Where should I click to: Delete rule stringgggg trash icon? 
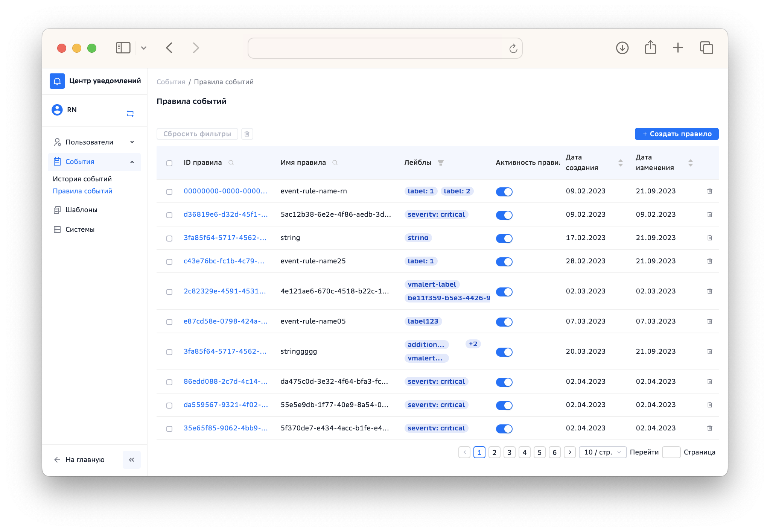click(710, 351)
